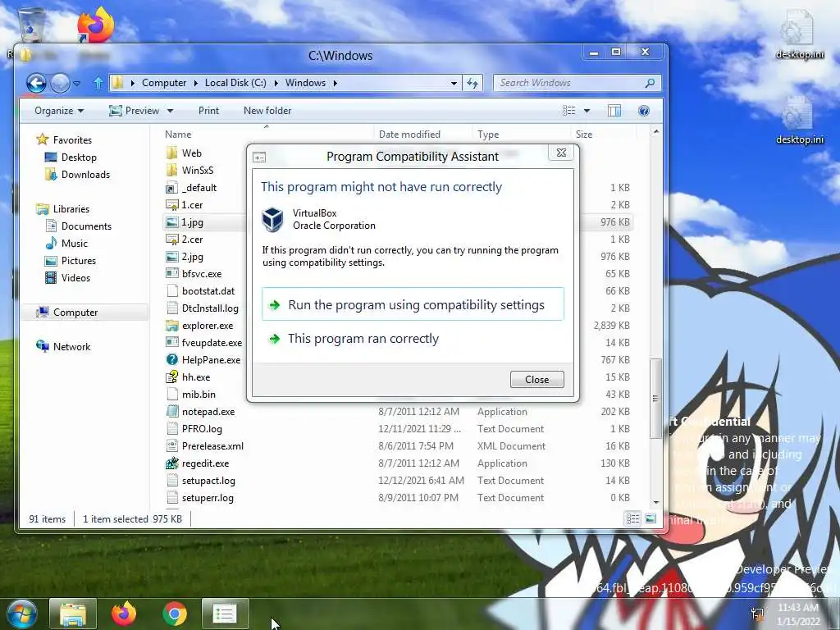Toggle the preview pane
This screenshot has height=630, width=840.
pos(614,111)
